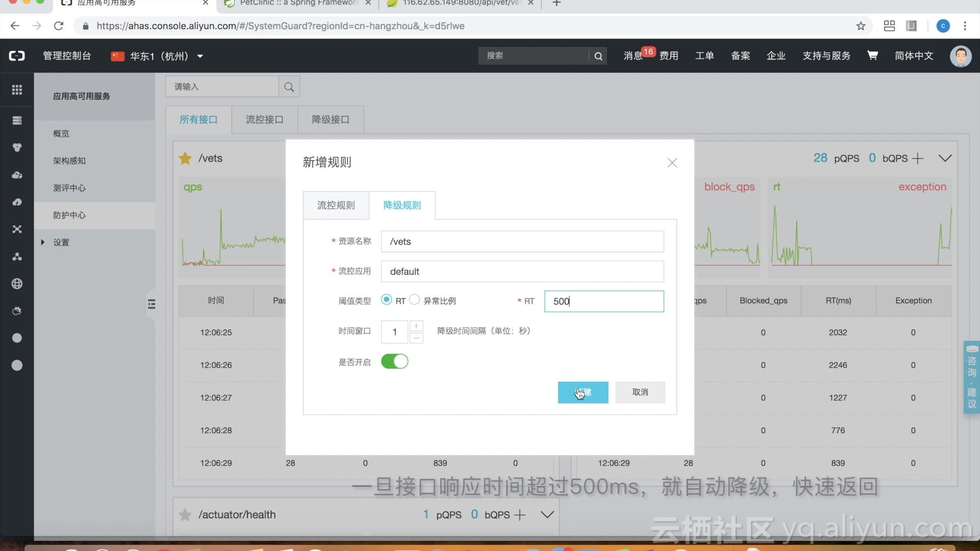Open the 华东1（杭州）region dropdown

(157, 56)
